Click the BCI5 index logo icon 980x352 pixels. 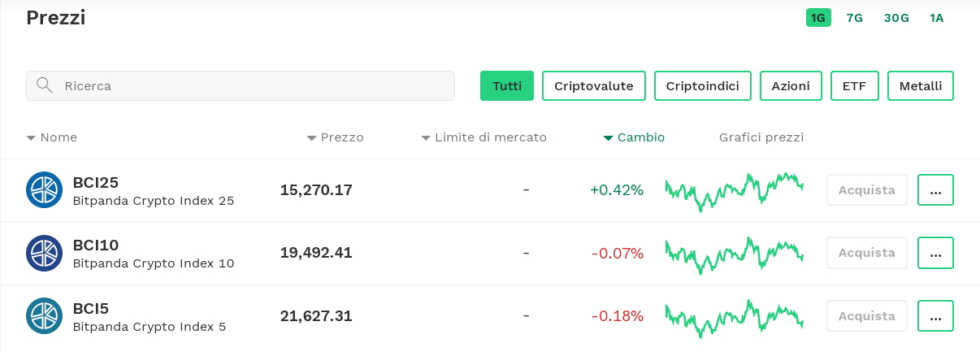(44, 316)
